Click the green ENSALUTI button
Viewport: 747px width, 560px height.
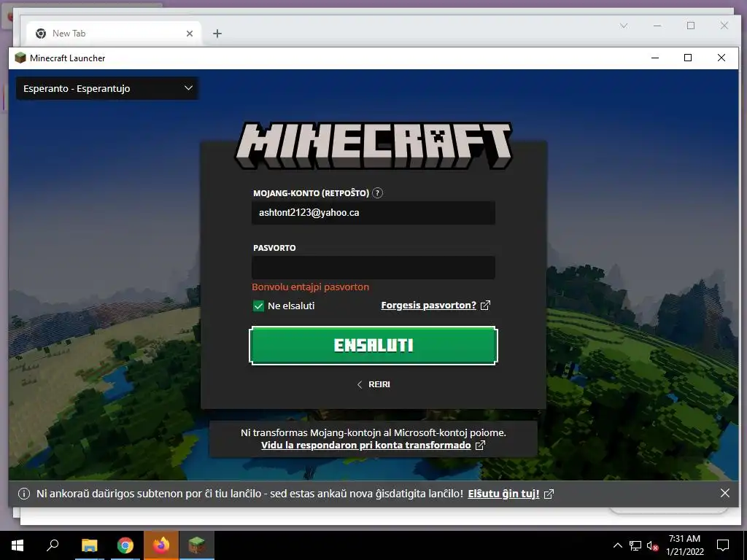[373, 346]
